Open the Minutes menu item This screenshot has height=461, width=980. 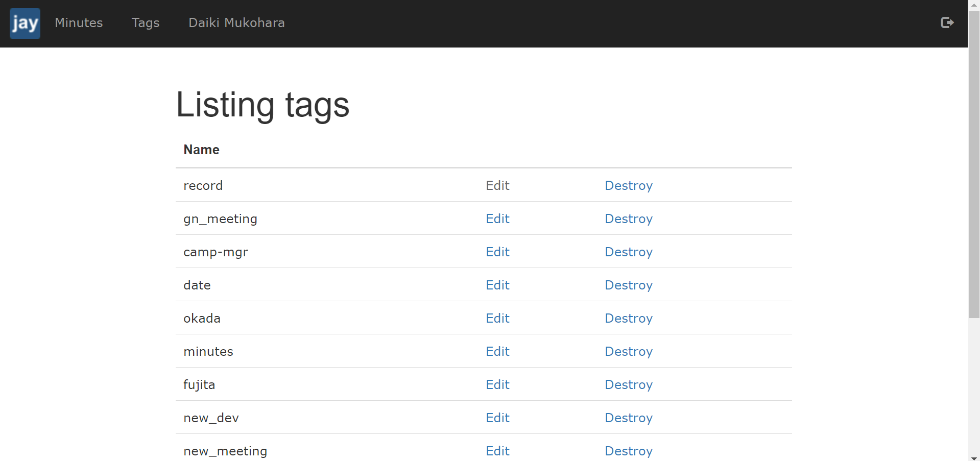(79, 23)
